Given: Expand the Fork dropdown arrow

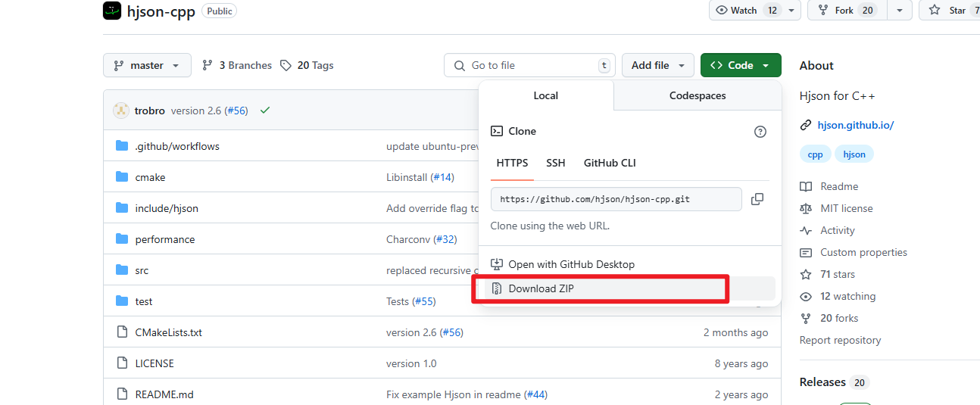Looking at the screenshot, I should pyautogui.click(x=899, y=10).
